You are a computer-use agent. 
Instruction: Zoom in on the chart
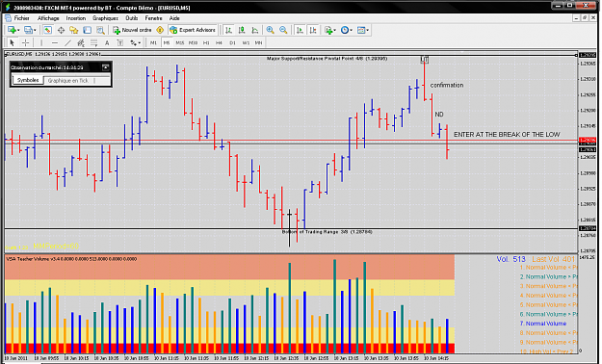coord(270,30)
